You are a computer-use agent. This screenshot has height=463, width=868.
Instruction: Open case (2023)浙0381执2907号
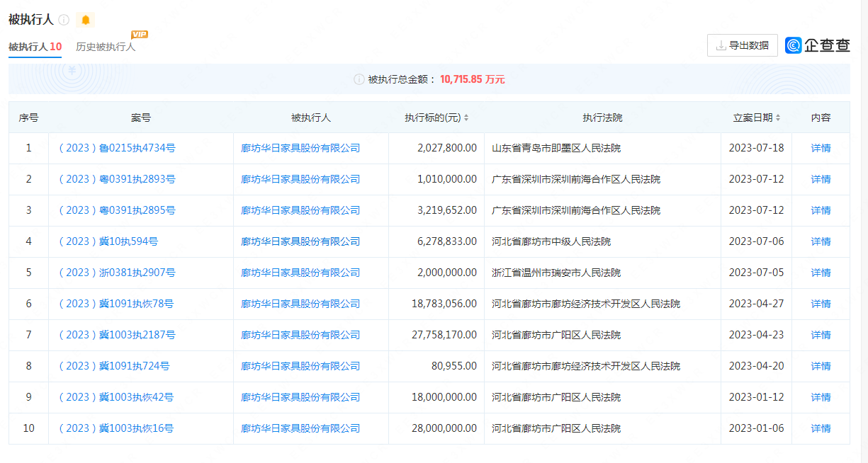pyautogui.click(x=117, y=273)
